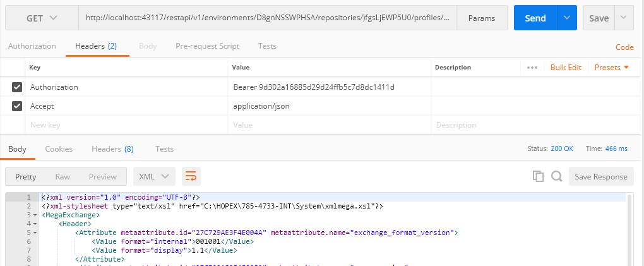This screenshot has height=266, width=644.
Task: Click the Send button
Action: pyautogui.click(x=535, y=18)
